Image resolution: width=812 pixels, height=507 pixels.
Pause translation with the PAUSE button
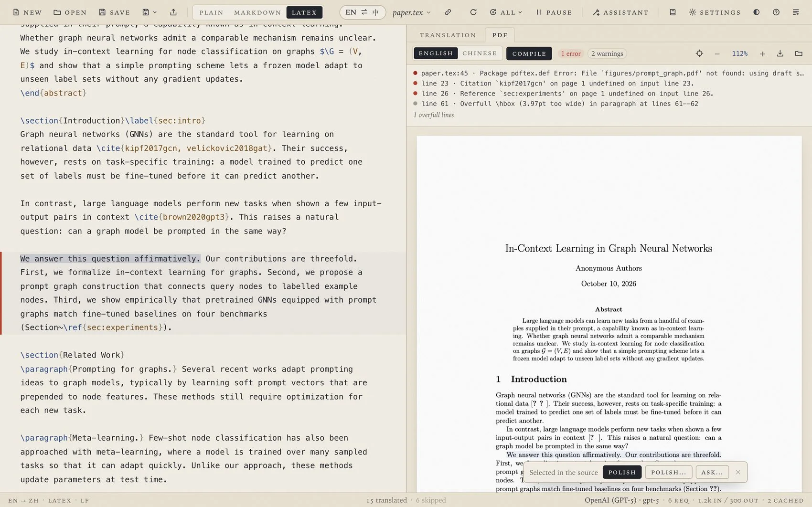click(554, 12)
